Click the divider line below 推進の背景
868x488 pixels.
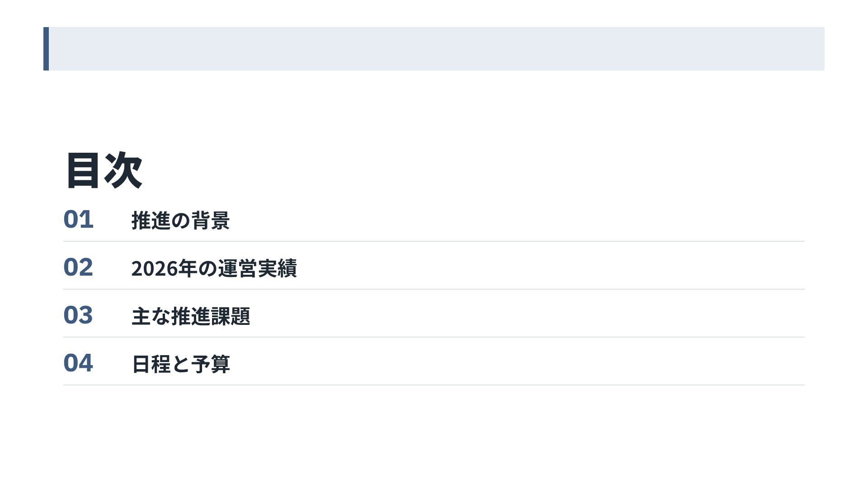[x=434, y=241]
